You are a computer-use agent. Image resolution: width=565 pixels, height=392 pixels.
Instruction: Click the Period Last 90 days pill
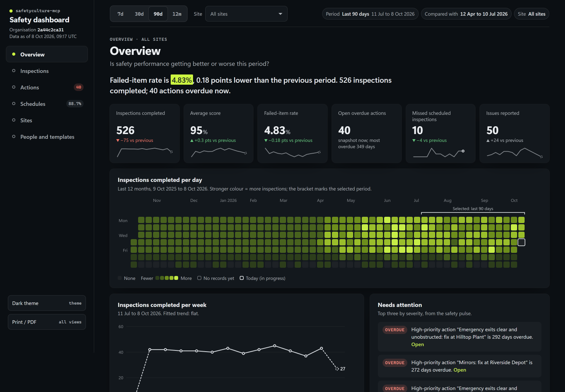tap(370, 14)
